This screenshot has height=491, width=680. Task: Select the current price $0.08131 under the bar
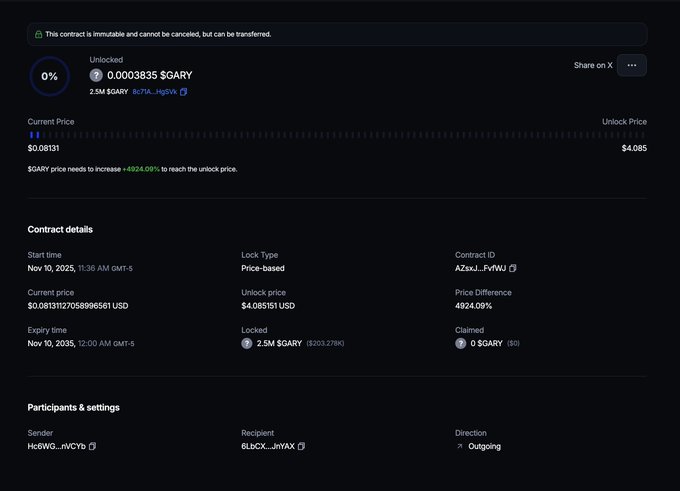click(43, 148)
